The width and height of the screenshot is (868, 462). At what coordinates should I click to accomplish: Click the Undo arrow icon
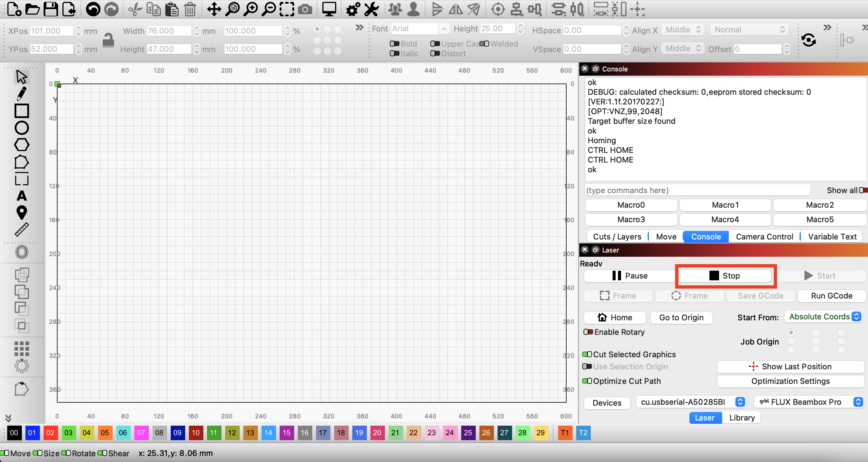point(93,9)
